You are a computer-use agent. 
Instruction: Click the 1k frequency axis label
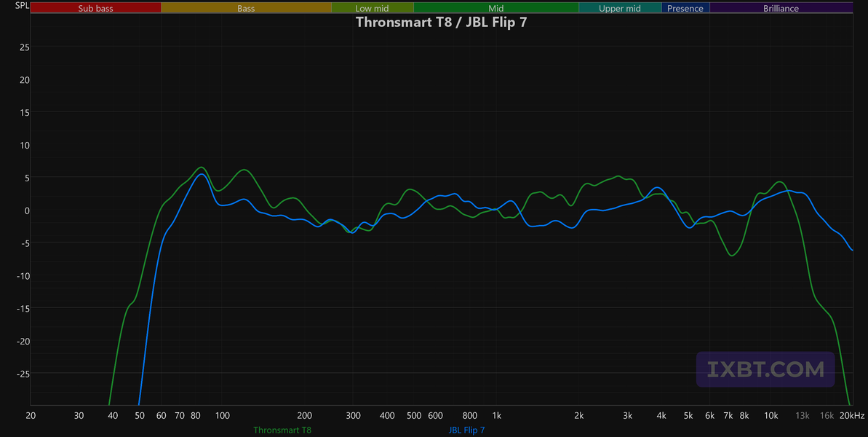496,416
